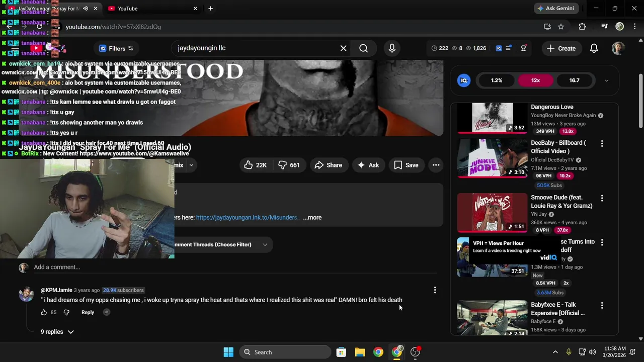The width and height of the screenshot is (644, 362).
Task: Share this video
Action: [x=329, y=165]
